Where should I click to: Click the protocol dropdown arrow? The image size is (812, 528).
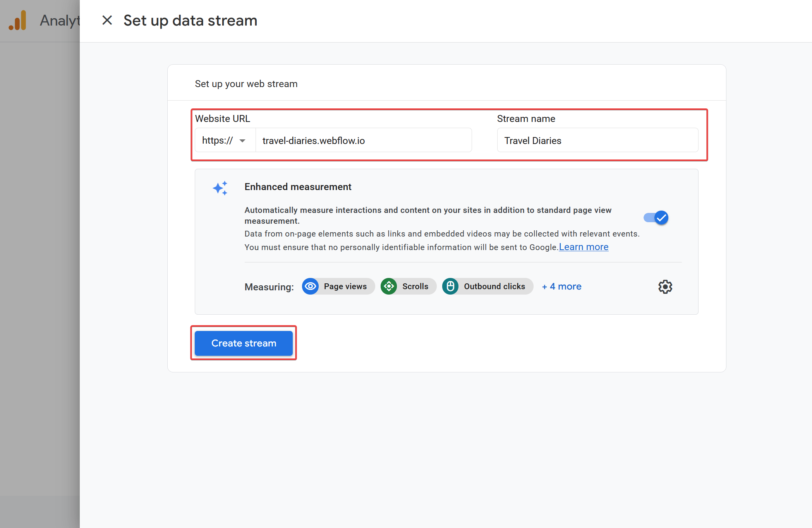click(x=242, y=141)
